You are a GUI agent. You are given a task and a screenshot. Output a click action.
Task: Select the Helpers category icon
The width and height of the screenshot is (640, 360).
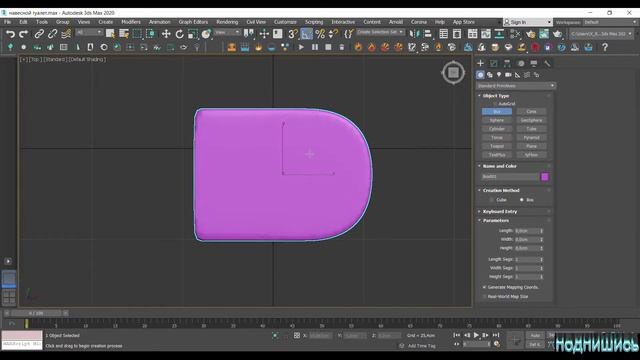(518, 75)
